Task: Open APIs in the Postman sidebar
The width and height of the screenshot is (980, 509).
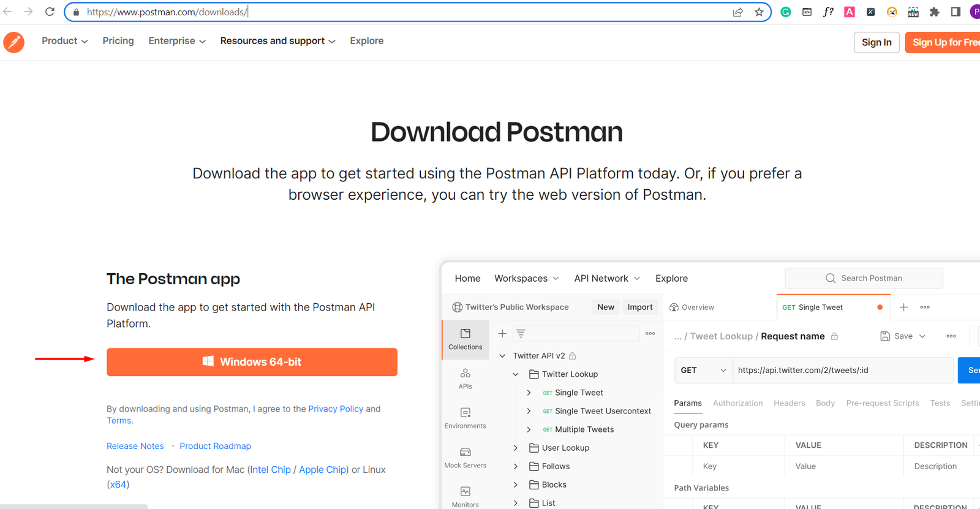Action: [465, 379]
